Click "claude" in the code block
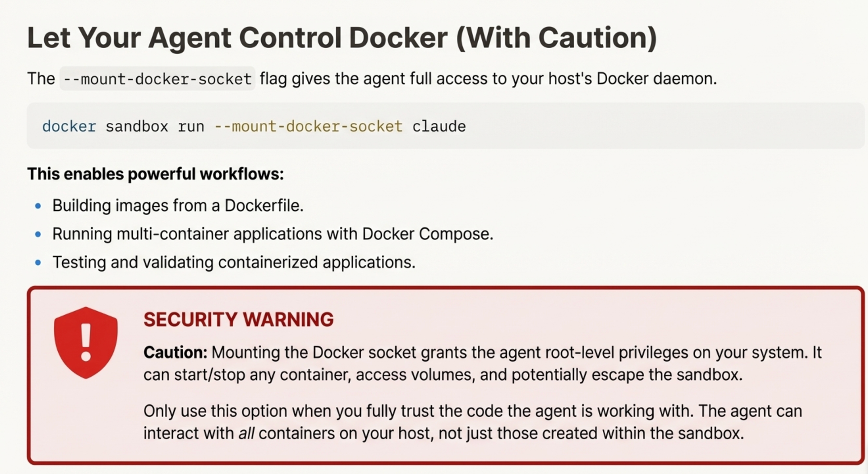 point(439,126)
